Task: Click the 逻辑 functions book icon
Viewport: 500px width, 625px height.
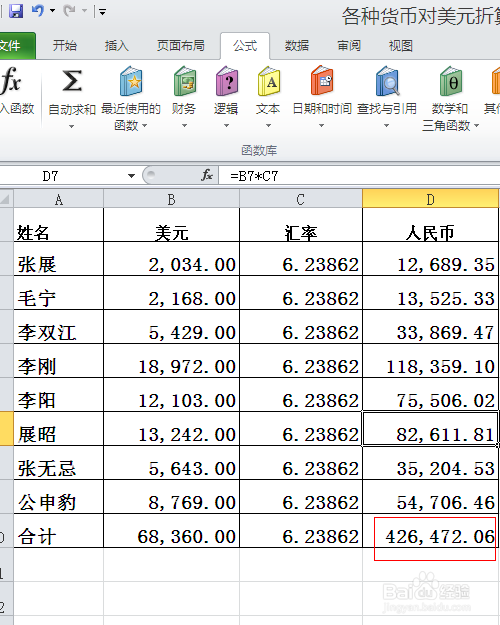Action: (x=226, y=81)
